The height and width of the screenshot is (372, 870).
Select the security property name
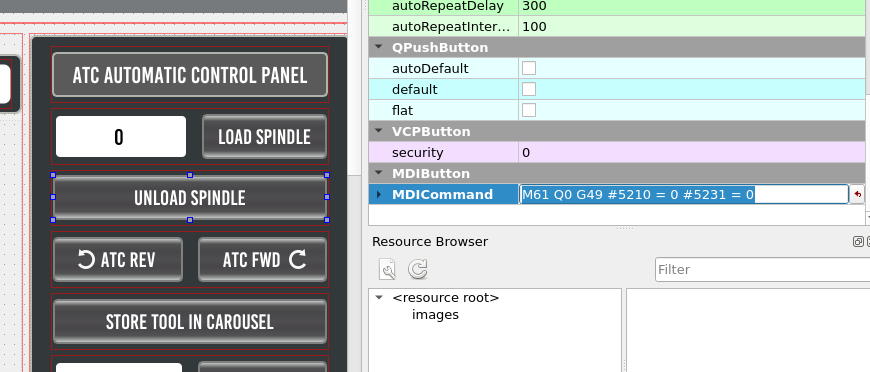click(x=417, y=152)
